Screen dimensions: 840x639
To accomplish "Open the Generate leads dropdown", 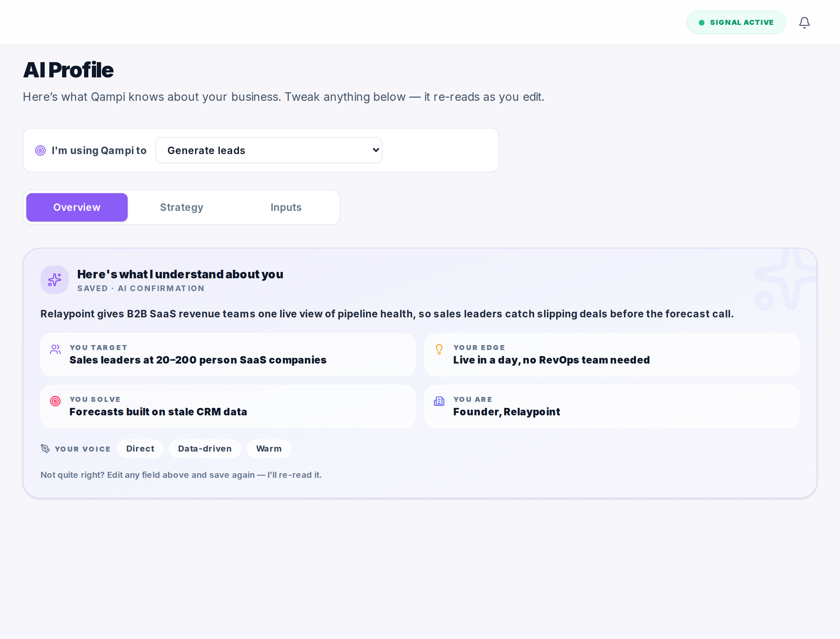I will coord(269,150).
